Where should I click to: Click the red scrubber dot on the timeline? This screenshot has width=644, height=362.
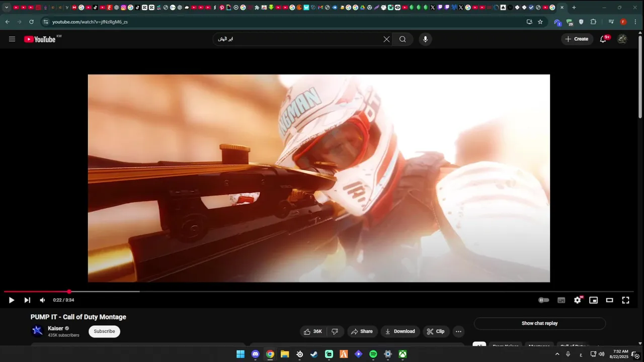tap(69, 292)
